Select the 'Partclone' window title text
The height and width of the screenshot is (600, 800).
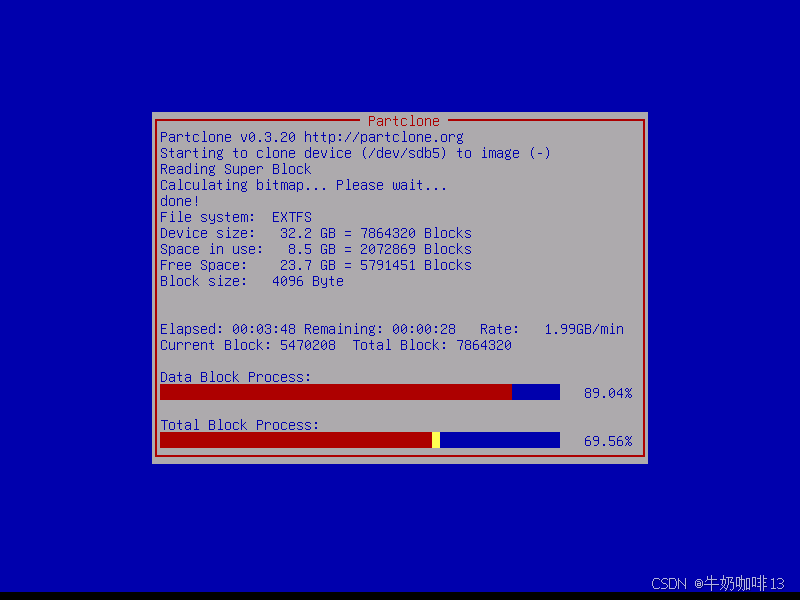[404, 121]
